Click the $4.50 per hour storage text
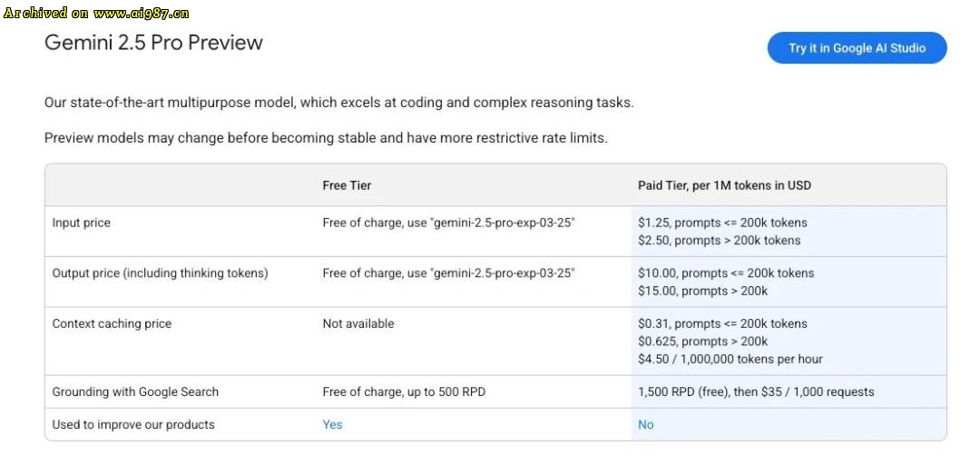980x466 pixels. coord(730,359)
